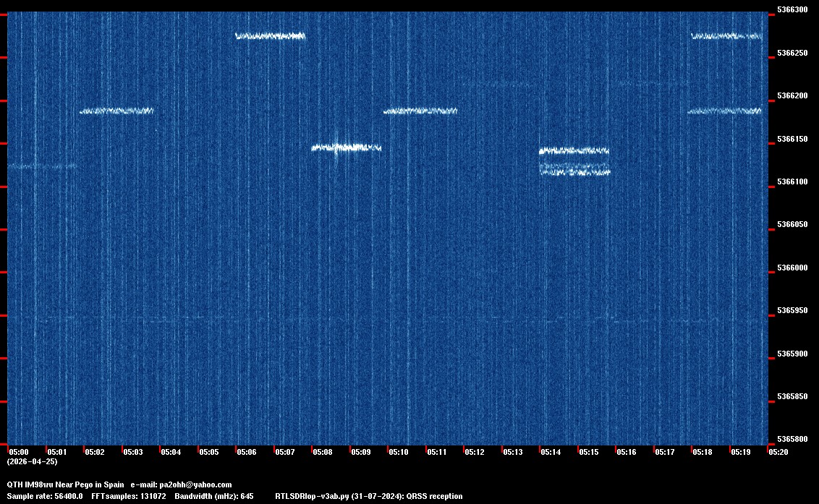
Task: Click the 5365950 frequency label
Action: click(x=792, y=310)
